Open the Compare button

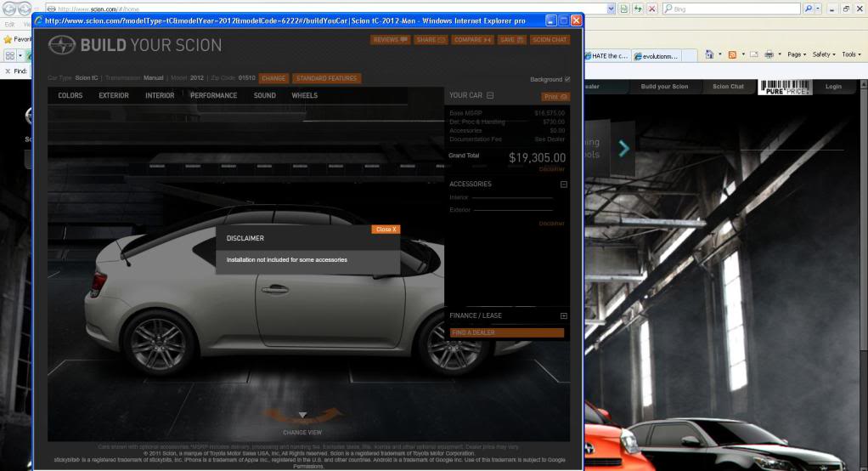point(472,40)
